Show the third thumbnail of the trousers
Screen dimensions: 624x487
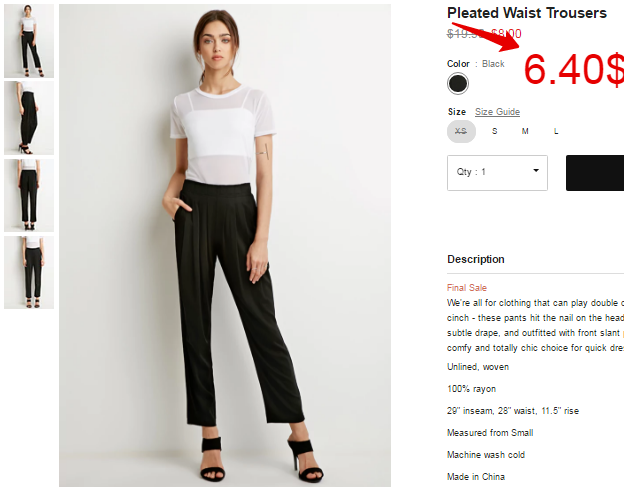coord(29,195)
